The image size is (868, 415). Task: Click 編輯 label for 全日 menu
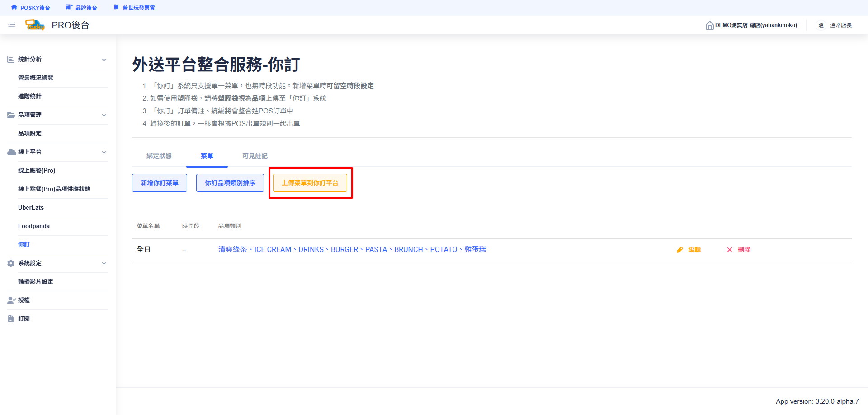click(x=694, y=250)
